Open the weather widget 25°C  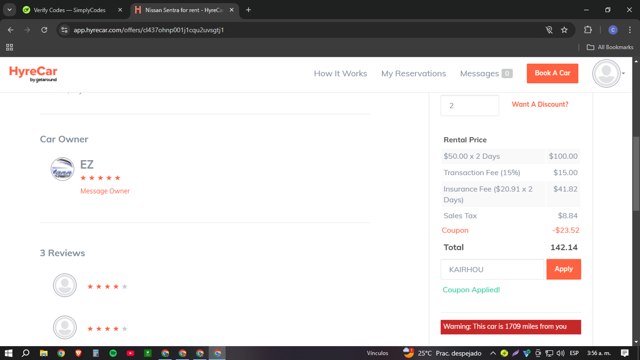442,353
